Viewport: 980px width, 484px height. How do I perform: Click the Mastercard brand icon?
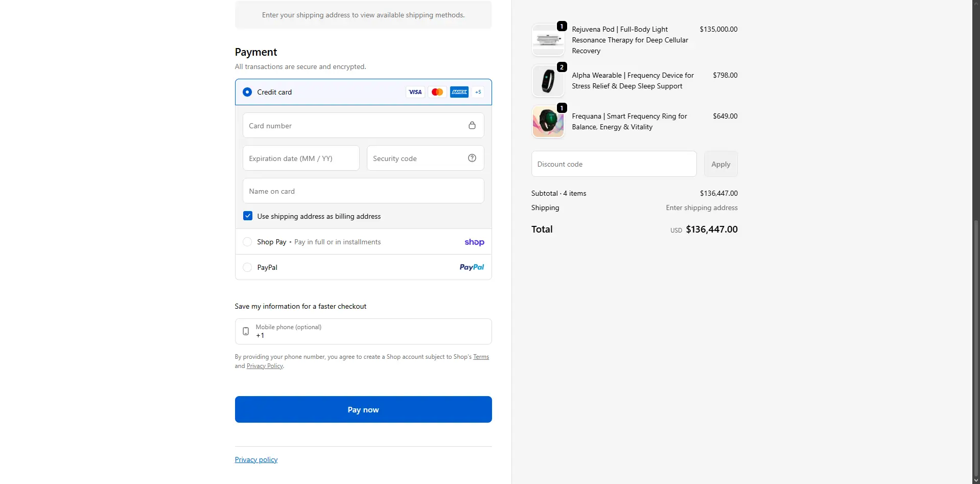coord(437,92)
